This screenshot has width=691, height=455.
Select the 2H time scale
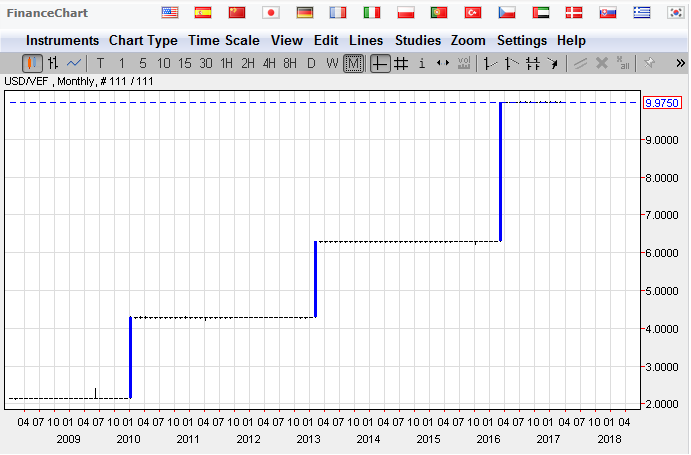click(x=248, y=64)
